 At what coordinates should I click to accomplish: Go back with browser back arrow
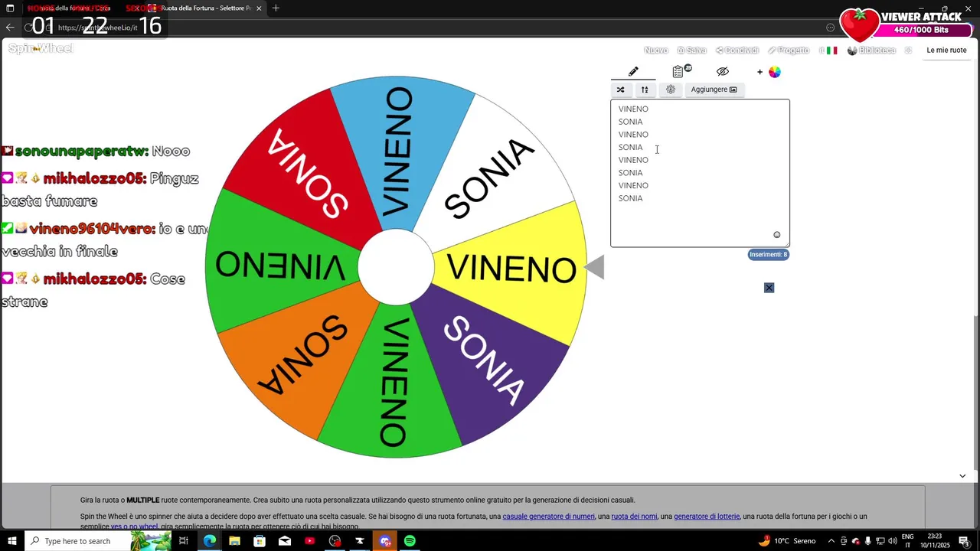(x=10, y=28)
